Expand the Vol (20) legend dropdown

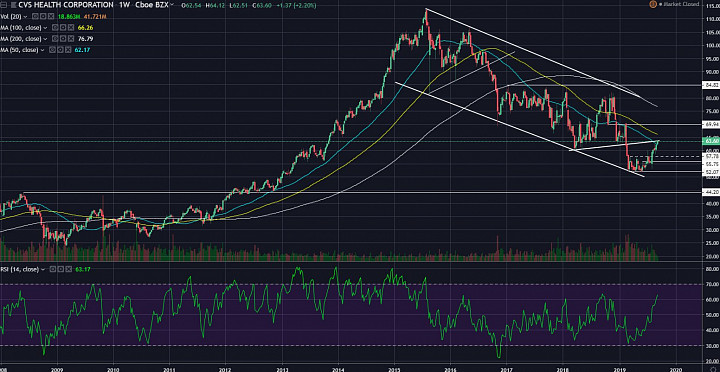pyautogui.click(x=25, y=17)
